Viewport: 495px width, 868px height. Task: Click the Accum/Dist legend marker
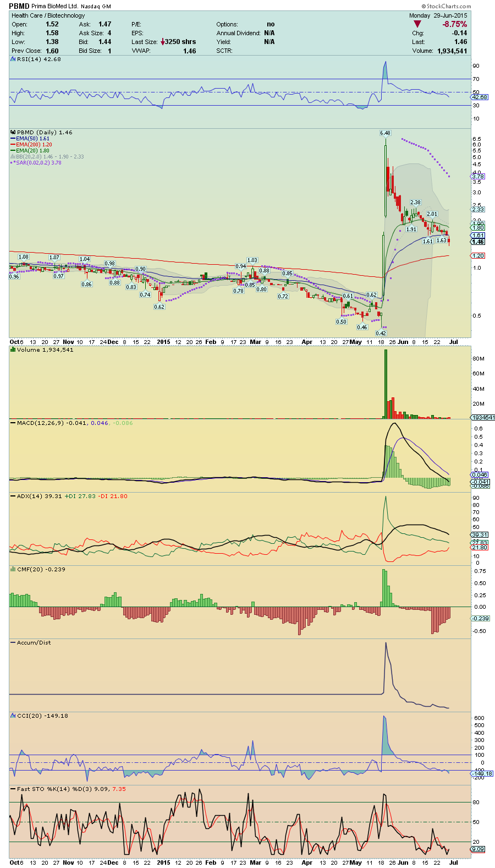[13, 642]
